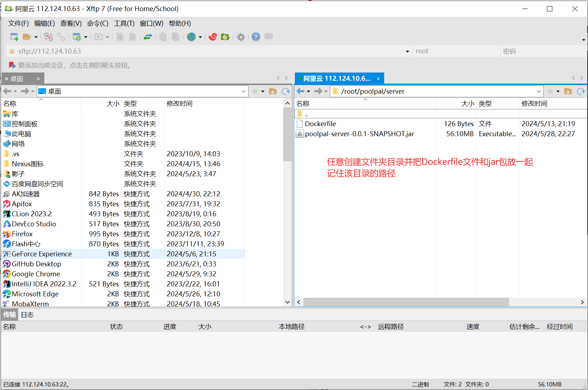588x390 pixels.
Task: Open the 命令(C) menu
Action: (x=97, y=23)
